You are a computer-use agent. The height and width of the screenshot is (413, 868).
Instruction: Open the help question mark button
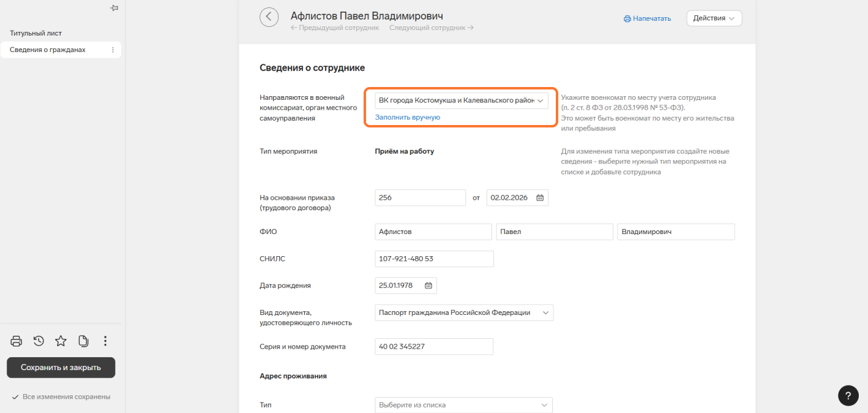tap(848, 395)
